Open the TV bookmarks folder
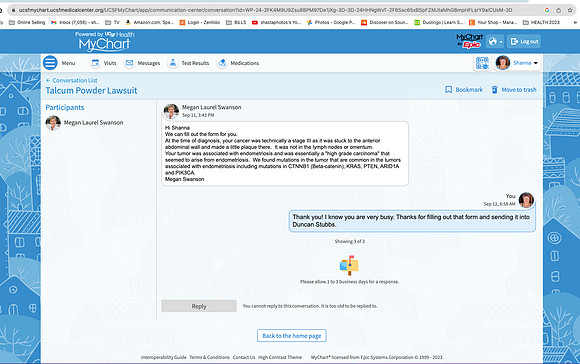Screen dimensions: 580x364 click(x=112, y=23)
